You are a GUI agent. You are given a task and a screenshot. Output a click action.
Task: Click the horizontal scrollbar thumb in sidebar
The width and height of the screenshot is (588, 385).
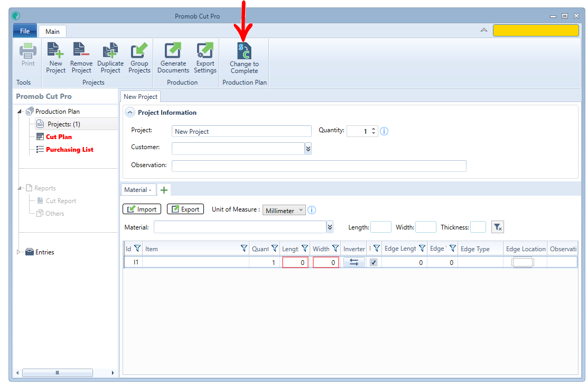coord(58,373)
